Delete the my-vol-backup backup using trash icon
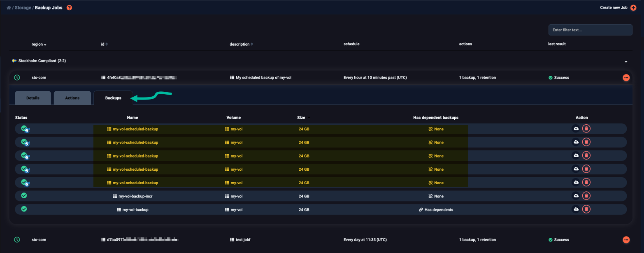644x253 pixels. pos(586,209)
